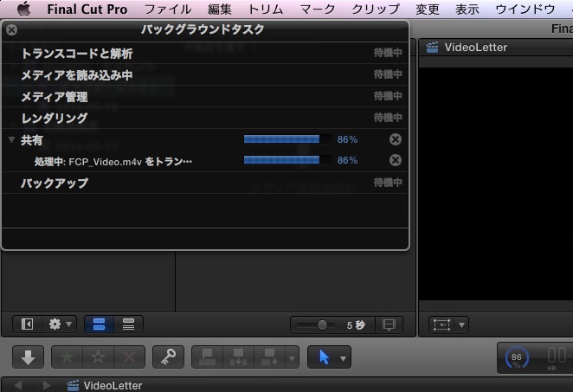This screenshot has width=573, height=392.
Task: Select the arrow Select tool
Action: coord(324,357)
